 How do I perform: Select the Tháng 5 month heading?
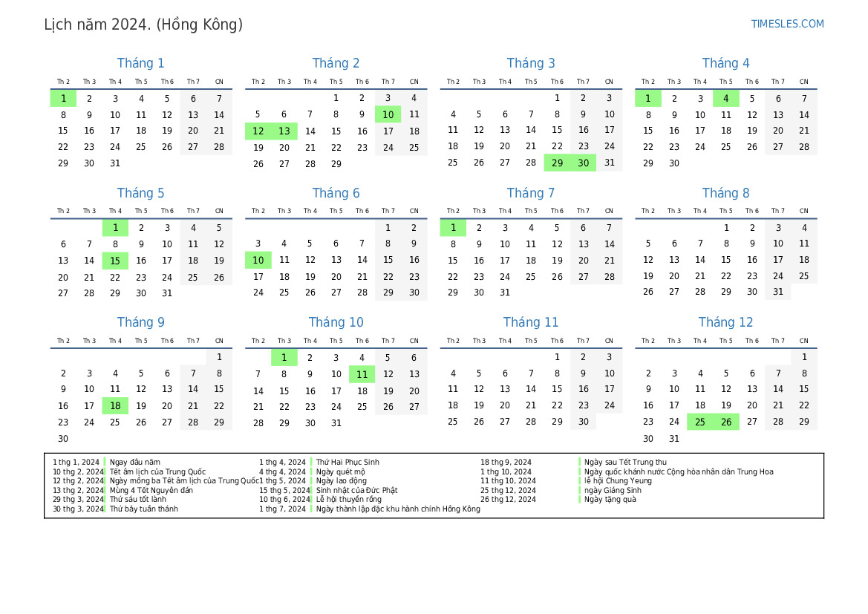click(x=140, y=193)
